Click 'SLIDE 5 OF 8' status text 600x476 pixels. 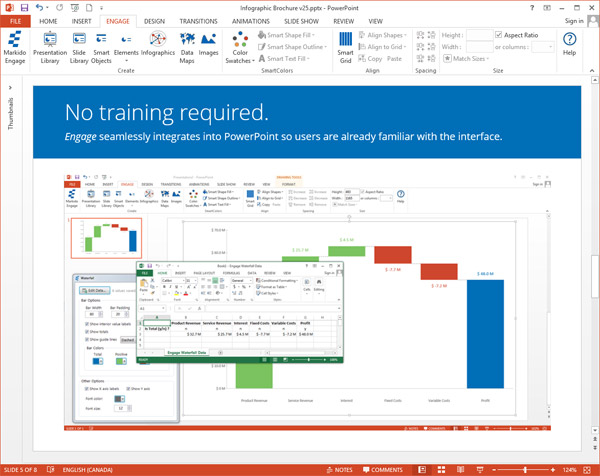point(20,469)
